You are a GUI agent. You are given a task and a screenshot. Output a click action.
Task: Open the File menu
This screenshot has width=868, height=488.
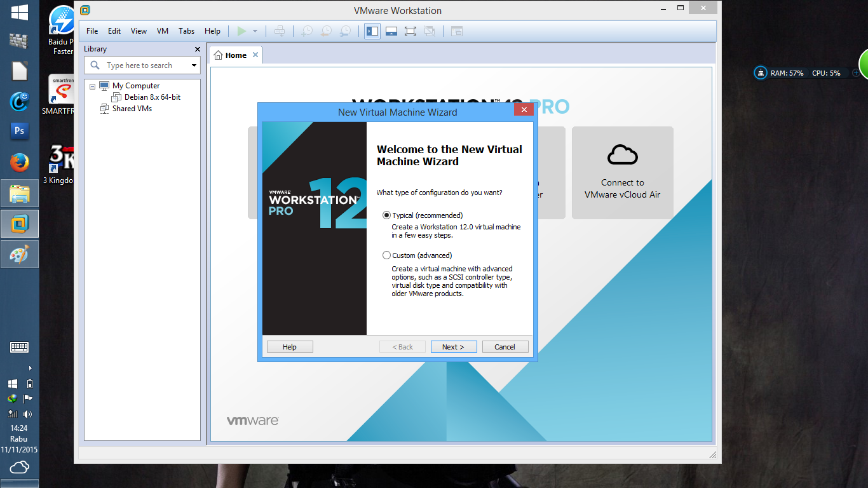click(x=92, y=31)
